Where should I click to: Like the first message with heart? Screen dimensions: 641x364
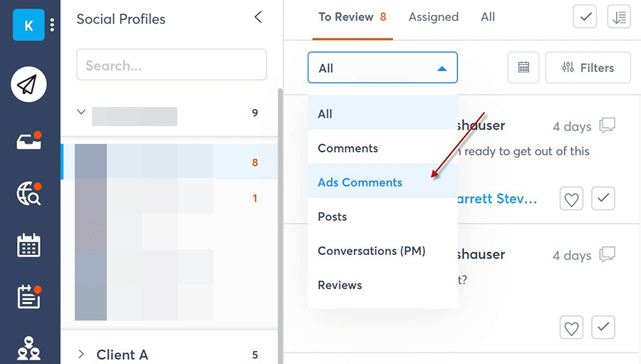571,199
